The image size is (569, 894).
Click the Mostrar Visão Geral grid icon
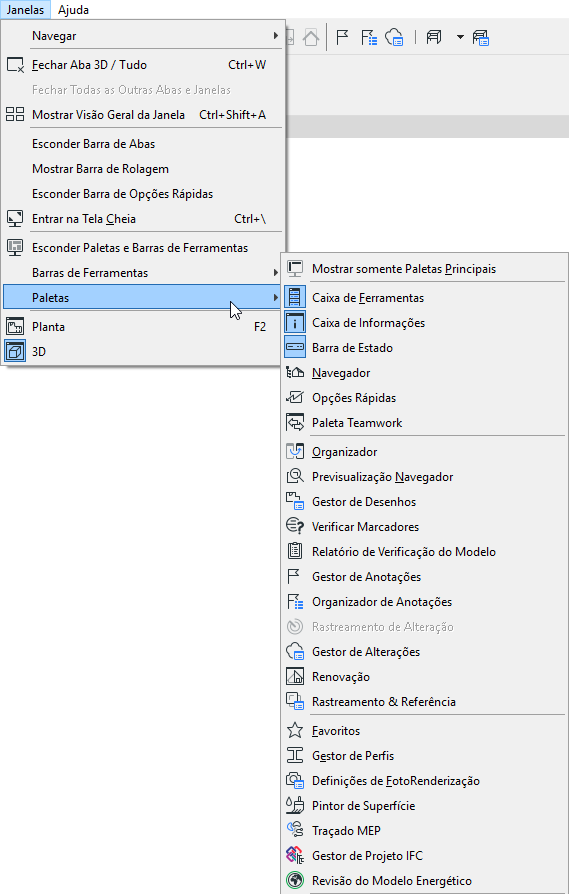coord(15,114)
